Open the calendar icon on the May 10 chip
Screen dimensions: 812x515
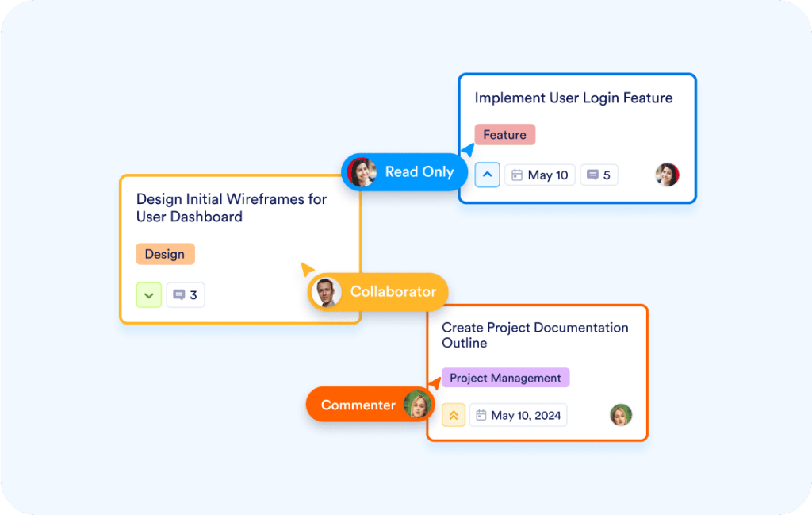pos(519,175)
